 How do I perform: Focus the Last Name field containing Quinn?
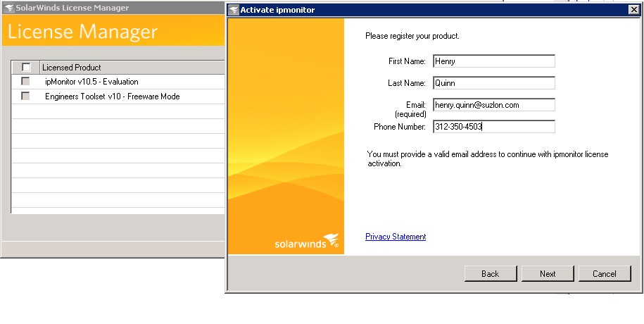click(494, 83)
